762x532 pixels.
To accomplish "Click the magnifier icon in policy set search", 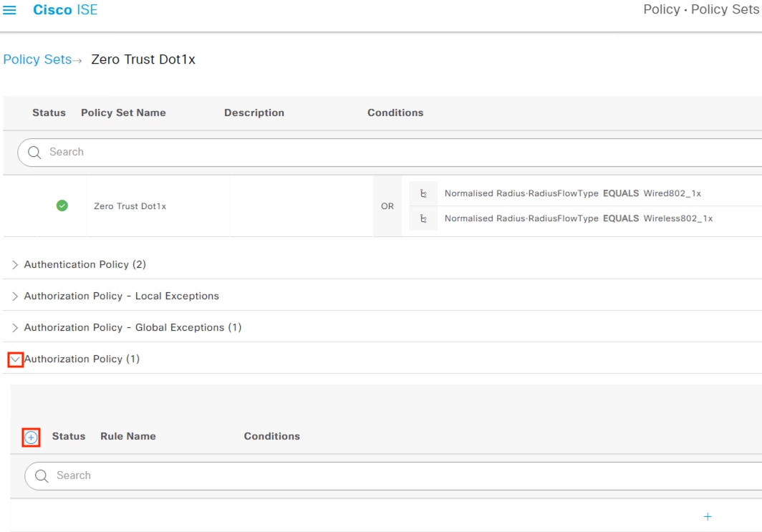I will click(34, 152).
